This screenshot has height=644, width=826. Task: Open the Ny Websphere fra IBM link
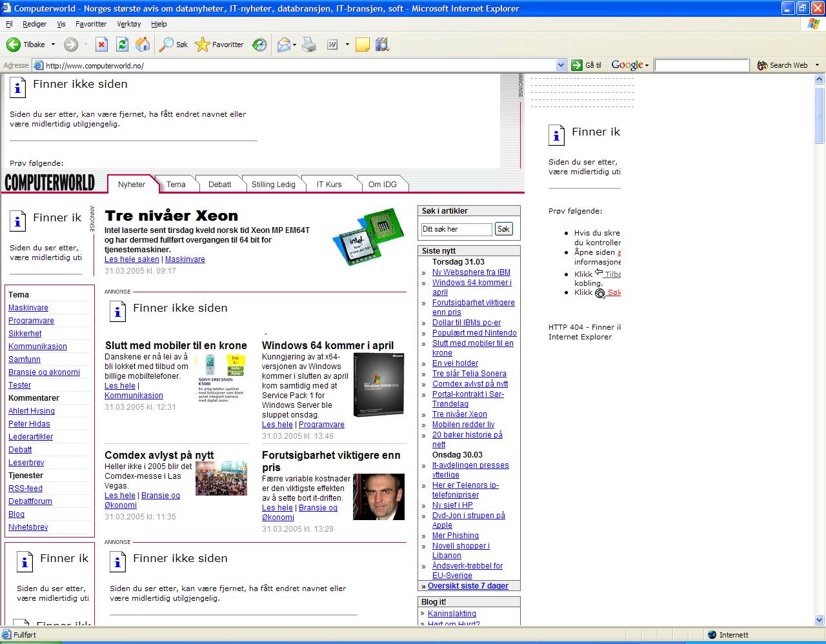[x=471, y=272]
